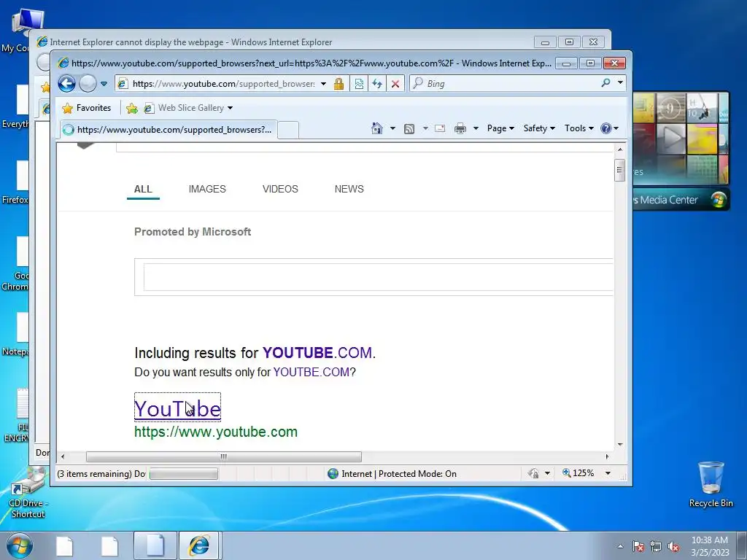The image size is (747, 560).
Task: Select the CD Drive Shortcut desktop icon
Action: [x=28, y=493]
